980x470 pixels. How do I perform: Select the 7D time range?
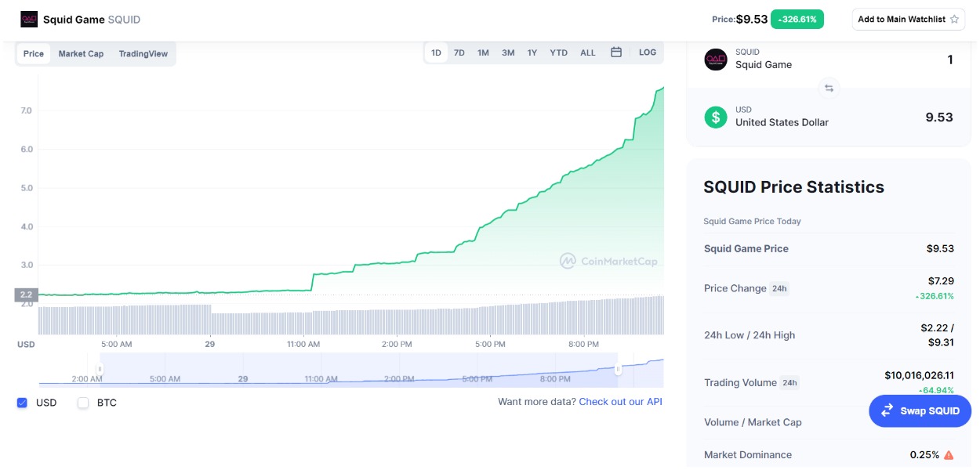459,52
